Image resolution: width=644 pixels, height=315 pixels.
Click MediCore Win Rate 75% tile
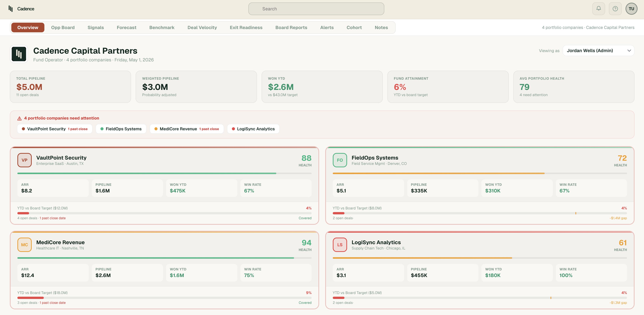click(276, 273)
